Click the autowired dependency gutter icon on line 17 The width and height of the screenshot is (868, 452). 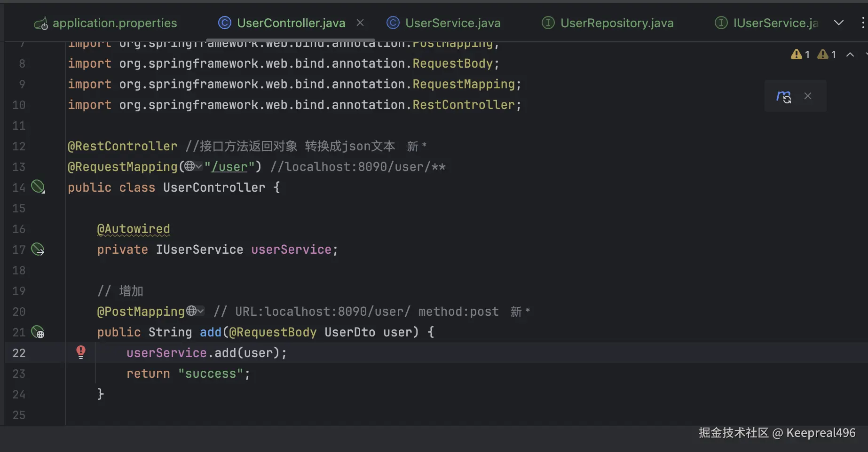click(x=38, y=249)
